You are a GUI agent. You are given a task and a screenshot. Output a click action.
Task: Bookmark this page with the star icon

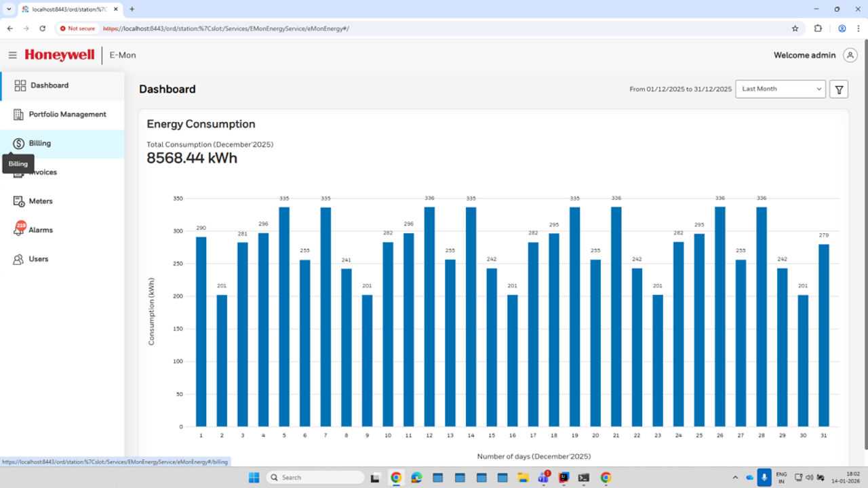coord(795,28)
